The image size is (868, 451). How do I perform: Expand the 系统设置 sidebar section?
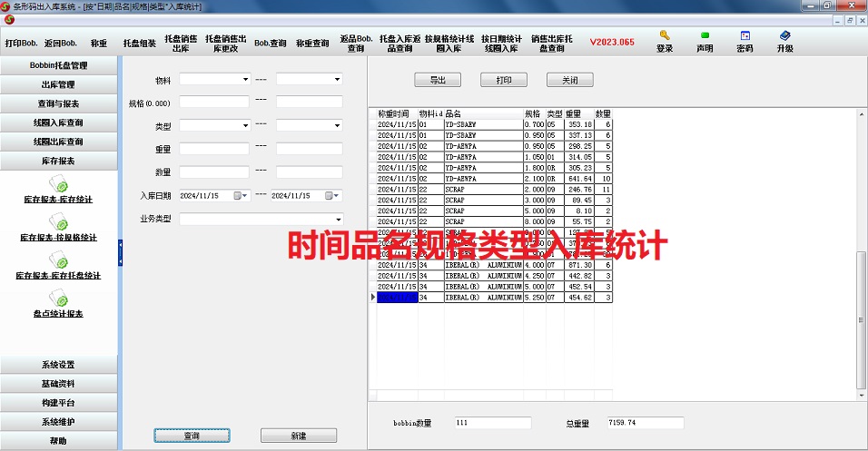coord(58,365)
